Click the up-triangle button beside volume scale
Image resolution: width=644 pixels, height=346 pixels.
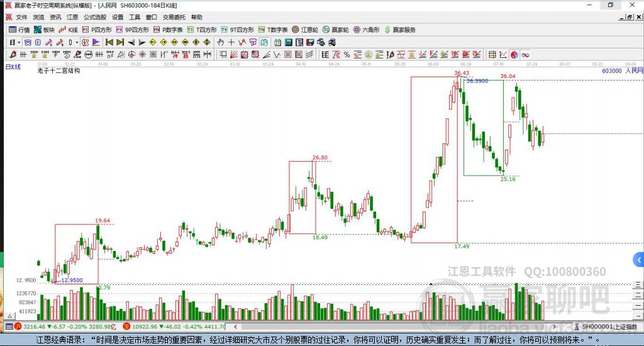(10, 316)
